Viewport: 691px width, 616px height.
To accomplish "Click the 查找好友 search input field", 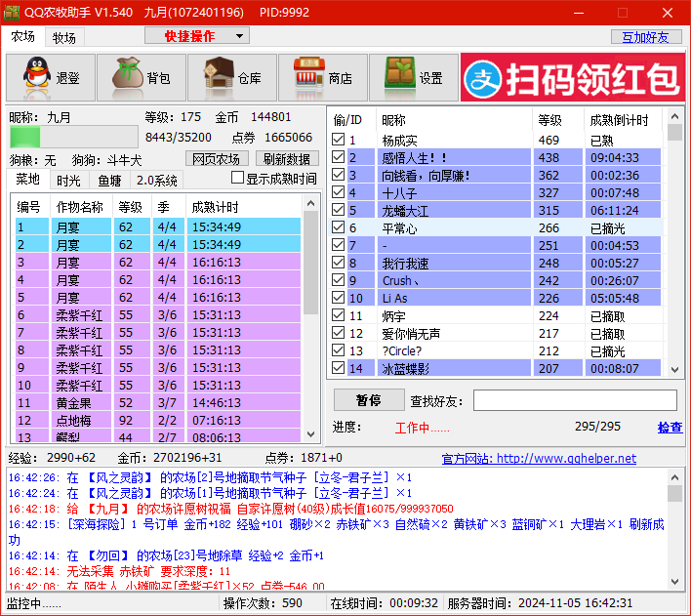I will 574,400.
